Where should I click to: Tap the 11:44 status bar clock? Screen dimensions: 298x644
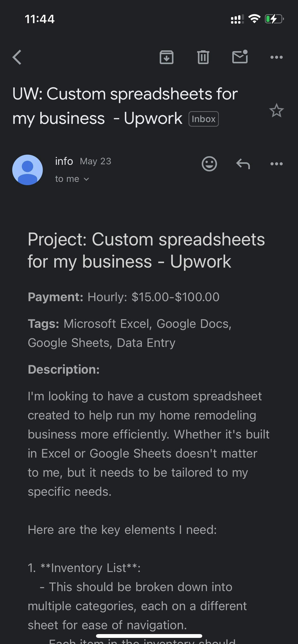[x=39, y=19]
